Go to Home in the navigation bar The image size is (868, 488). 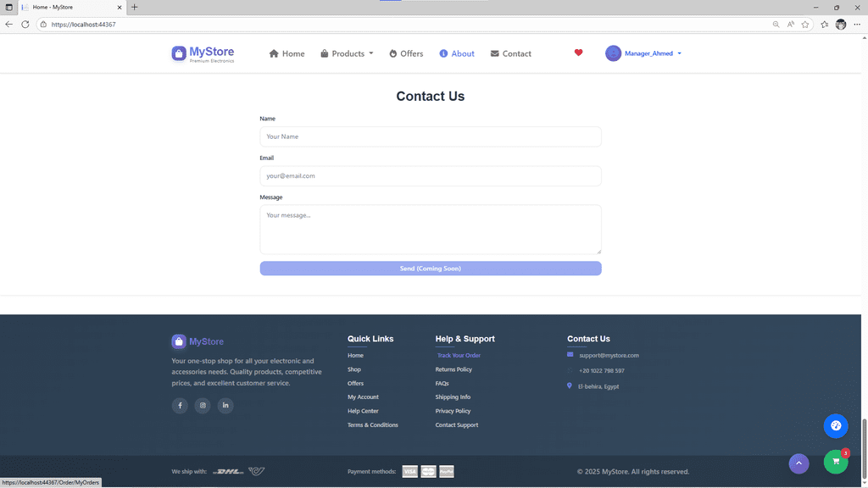(x=287, y=53)
